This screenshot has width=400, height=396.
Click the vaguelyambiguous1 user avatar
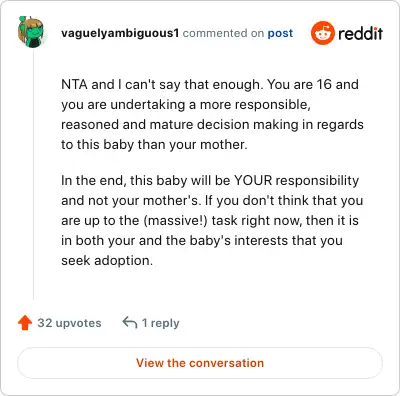[x=31, y=32]
